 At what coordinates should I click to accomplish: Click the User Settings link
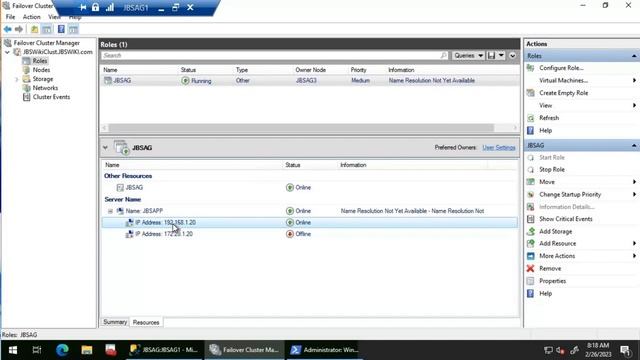coord(499,147)
